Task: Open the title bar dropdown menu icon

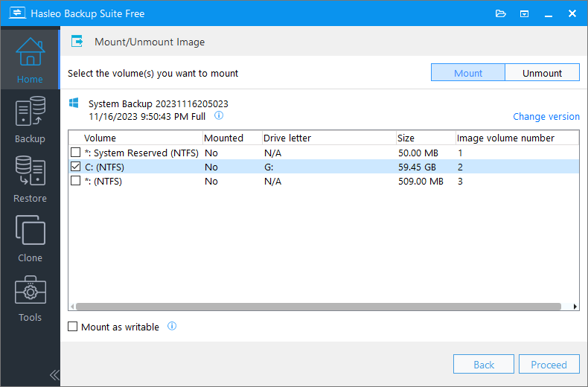Action: pyautogui.click(x=524, y=14)
